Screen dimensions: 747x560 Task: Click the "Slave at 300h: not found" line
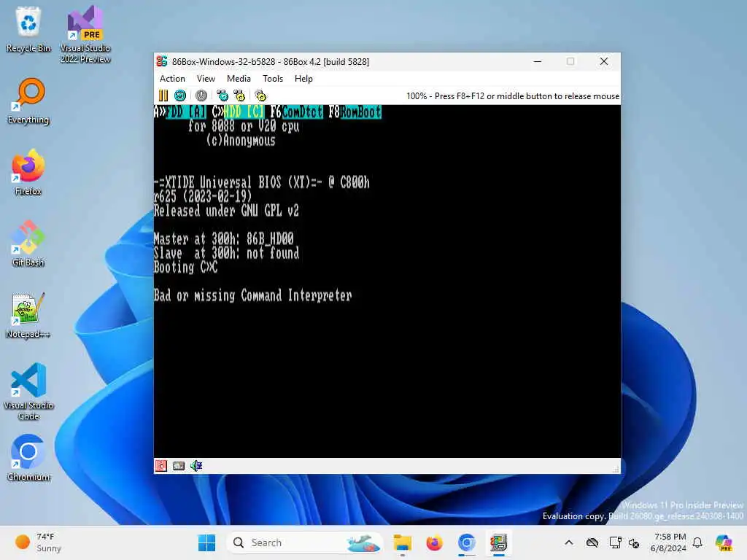(x=226, y=253)
